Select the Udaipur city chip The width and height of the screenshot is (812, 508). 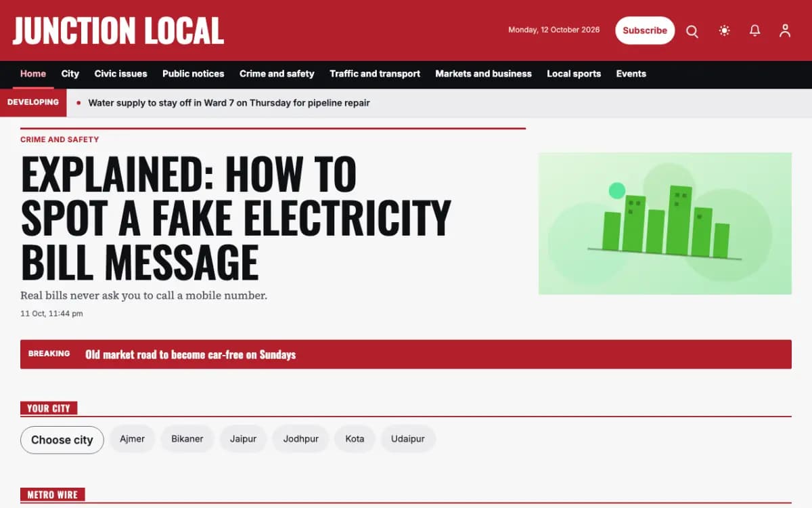pyautogui.click(x=408, y=439)
